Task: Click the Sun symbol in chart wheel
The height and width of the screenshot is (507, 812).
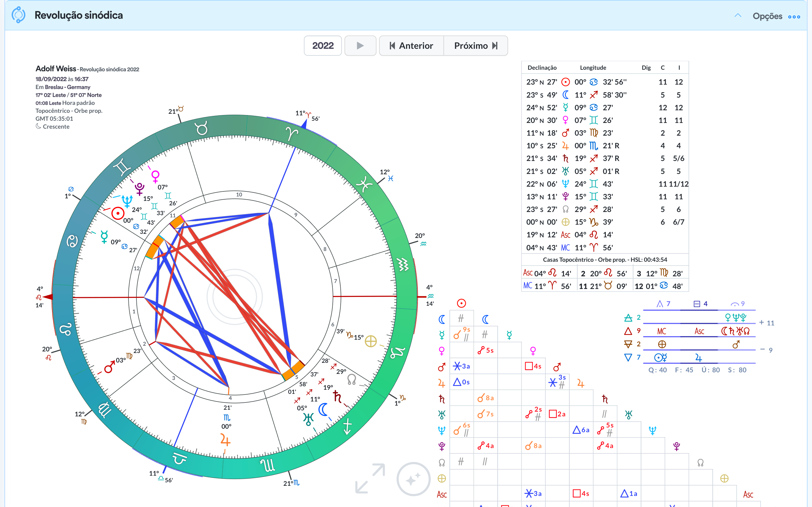Action: pyautogui.click(x=118, y=213)
